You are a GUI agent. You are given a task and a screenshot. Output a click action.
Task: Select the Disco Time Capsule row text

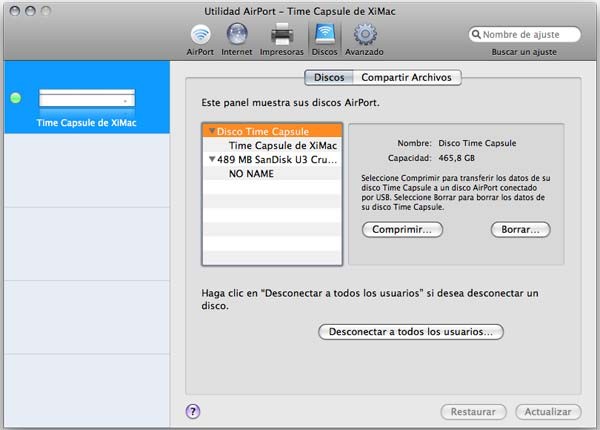pyautogui.click(x=262, y=131)
